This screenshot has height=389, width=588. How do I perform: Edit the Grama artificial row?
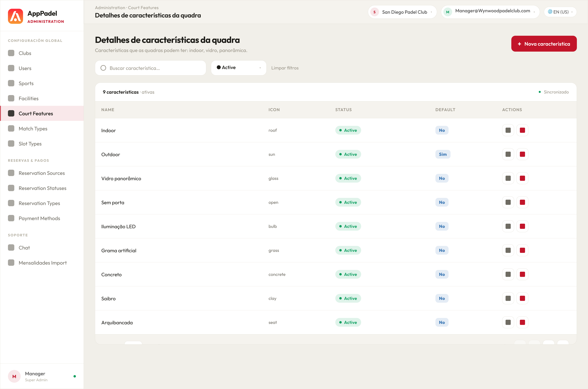(x=508, y=250)
